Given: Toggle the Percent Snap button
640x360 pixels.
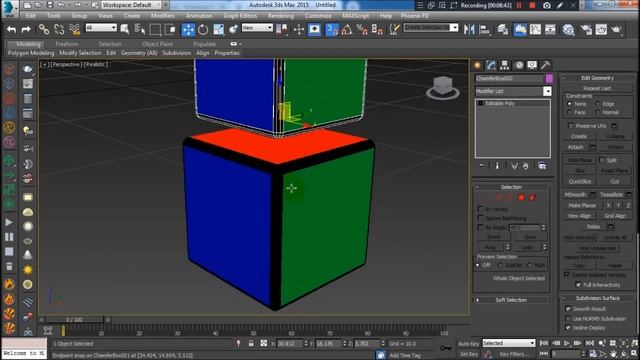Looking at the screenshot, I should coord(362,29).
